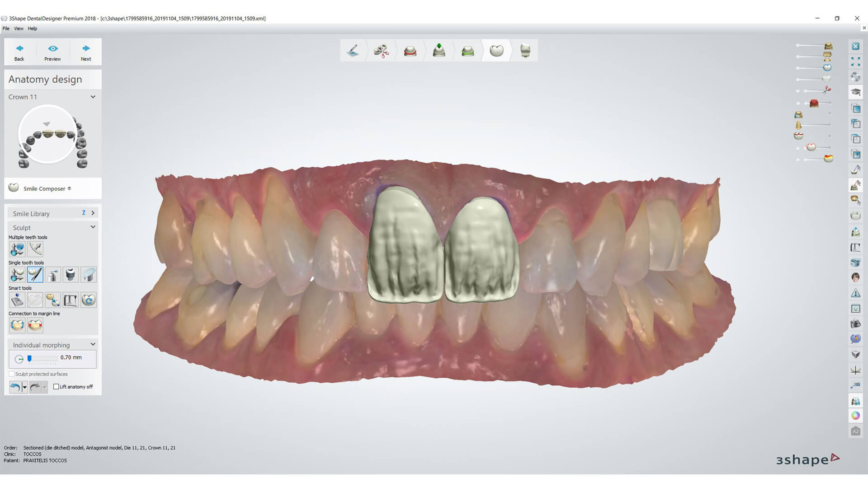
Task: Go to the trimming scissors workflow step
Action: 382,50
